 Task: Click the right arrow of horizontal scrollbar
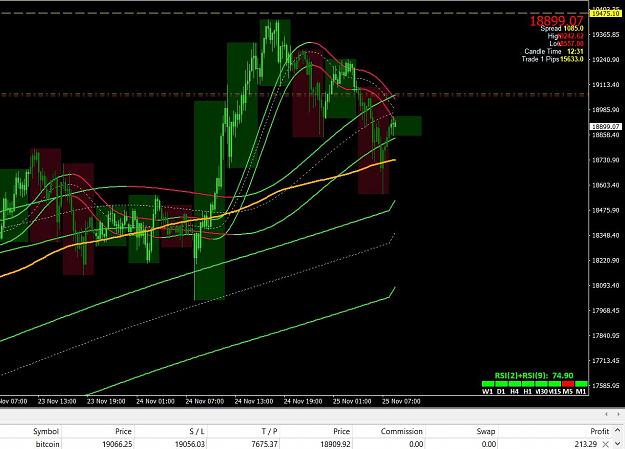coord(618,414)
